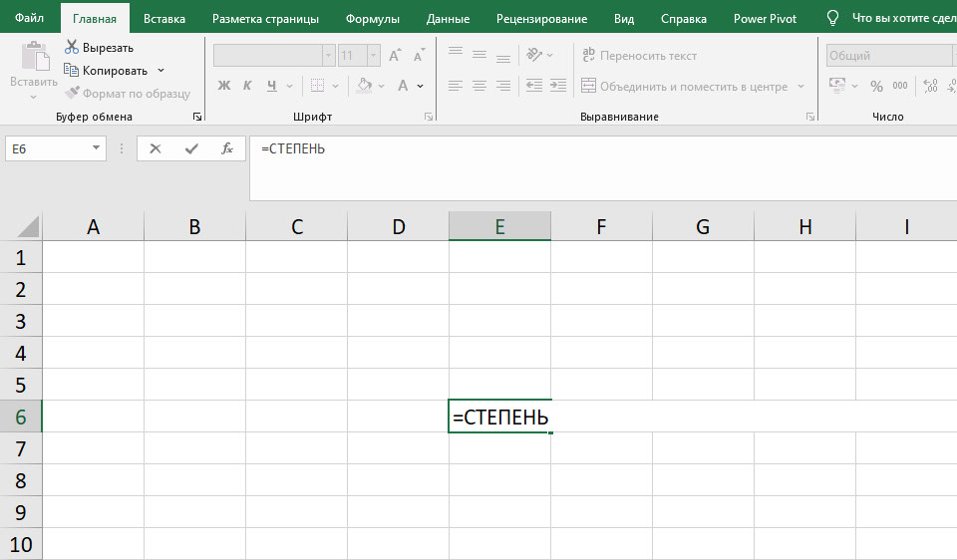This screenshot has height=560, width=957.
Task: Open Clipboard (Буфер обмена) dialog launcher
Action: coord(197,117)
